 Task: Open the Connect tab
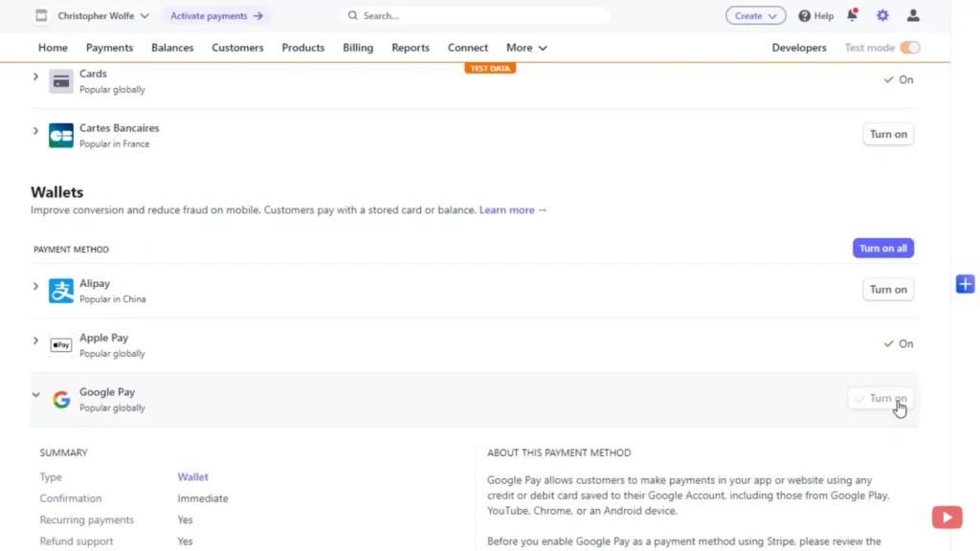tap(467, 48)
